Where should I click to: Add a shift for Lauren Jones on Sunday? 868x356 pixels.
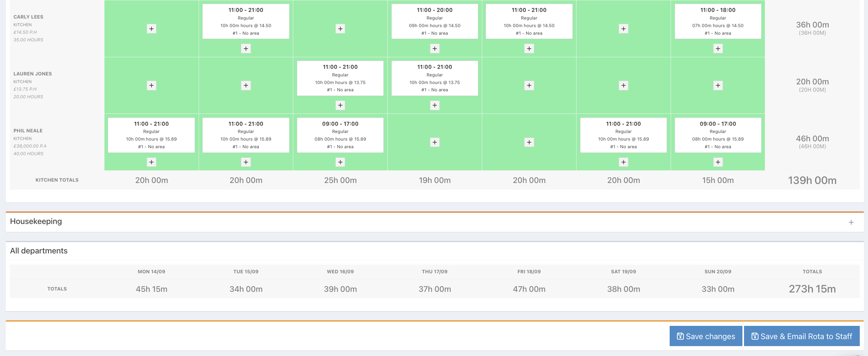point(718,85)
